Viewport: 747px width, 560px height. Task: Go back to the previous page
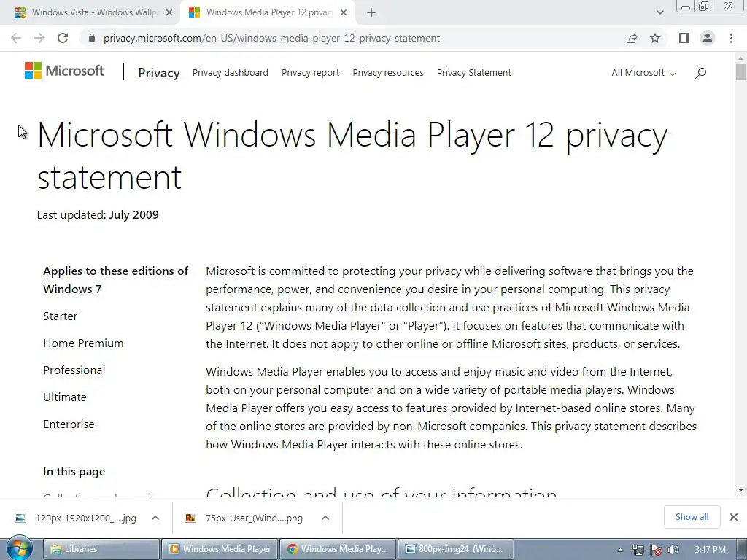tap(16, 38)
